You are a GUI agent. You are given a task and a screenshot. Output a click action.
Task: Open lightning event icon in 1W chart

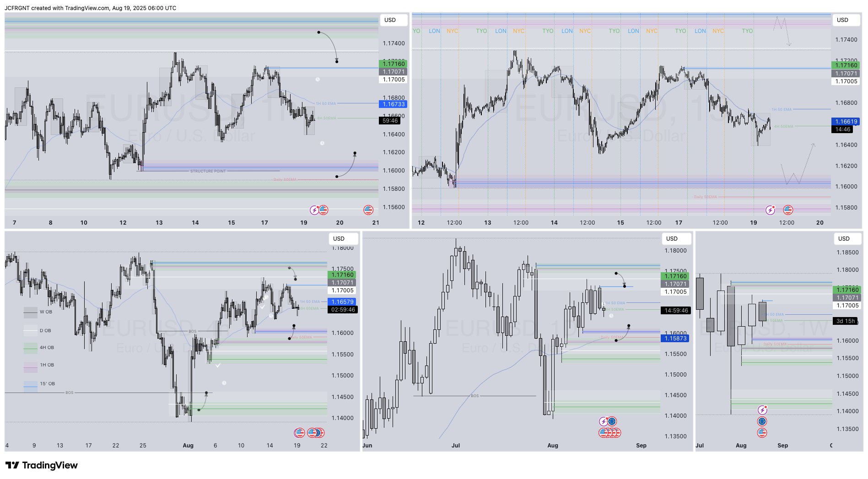(762, 410)
